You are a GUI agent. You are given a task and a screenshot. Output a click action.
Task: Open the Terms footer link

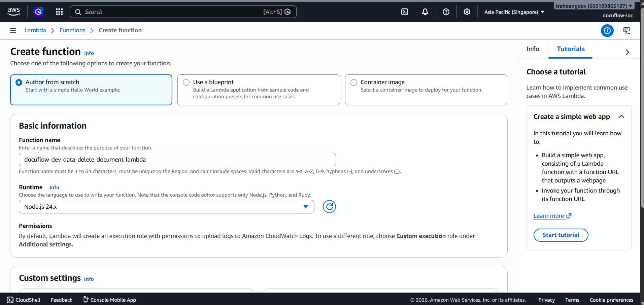(x=572, y=300)
